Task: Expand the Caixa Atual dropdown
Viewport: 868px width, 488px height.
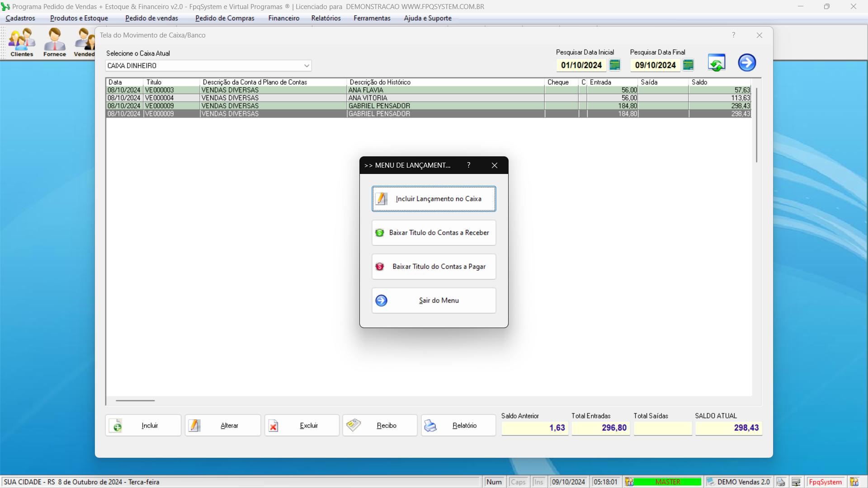Action: [307, 66]
